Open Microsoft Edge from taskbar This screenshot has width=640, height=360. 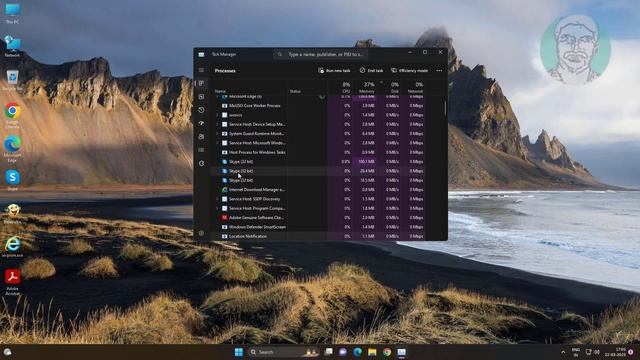point(358,352)
